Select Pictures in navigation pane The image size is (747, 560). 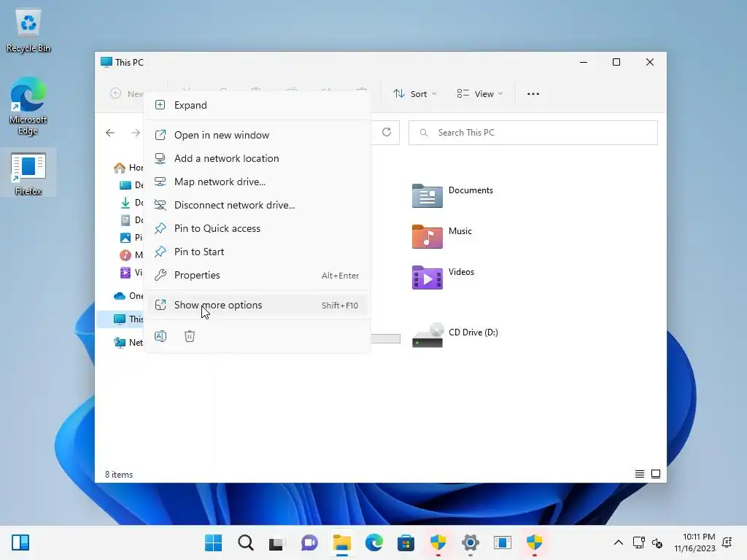click(x=131, y=238)
